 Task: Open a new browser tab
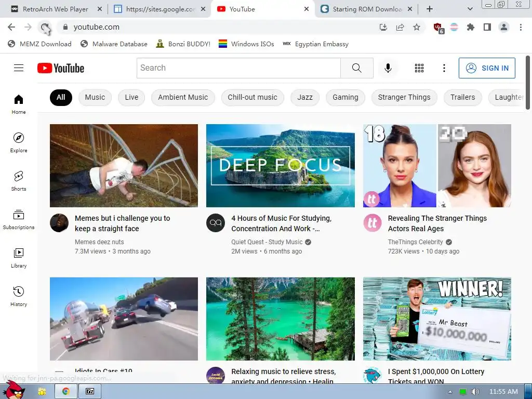(429, 9)
